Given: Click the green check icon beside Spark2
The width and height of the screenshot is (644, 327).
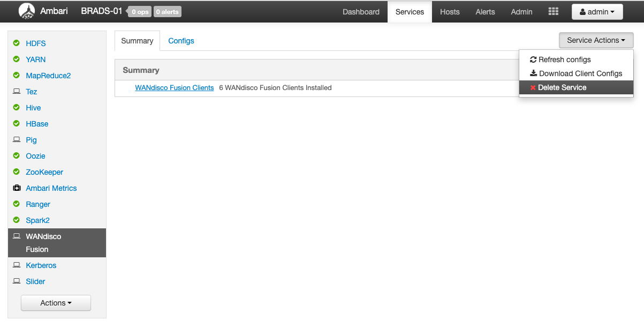Looking at the screenshot, I should click(17, 220).
